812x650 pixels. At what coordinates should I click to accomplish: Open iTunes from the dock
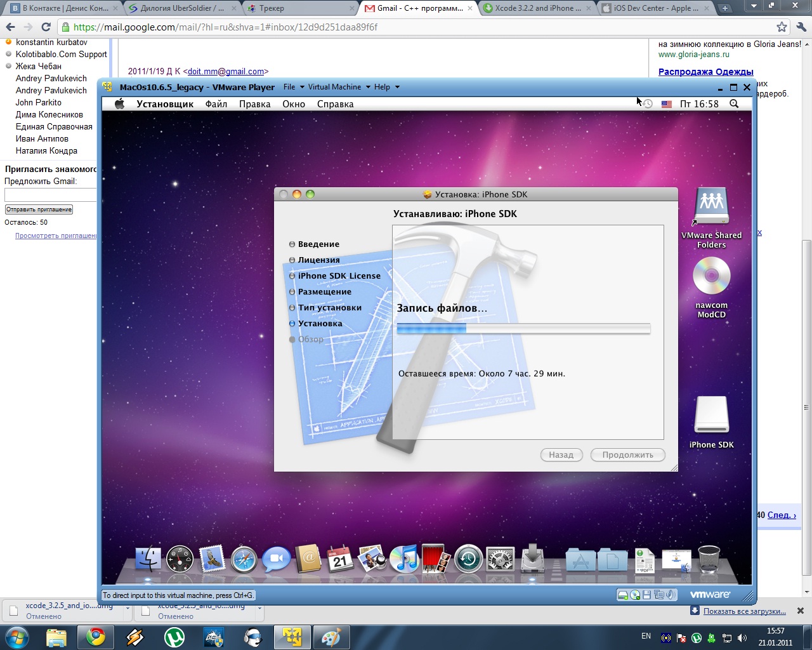[404, 559]
